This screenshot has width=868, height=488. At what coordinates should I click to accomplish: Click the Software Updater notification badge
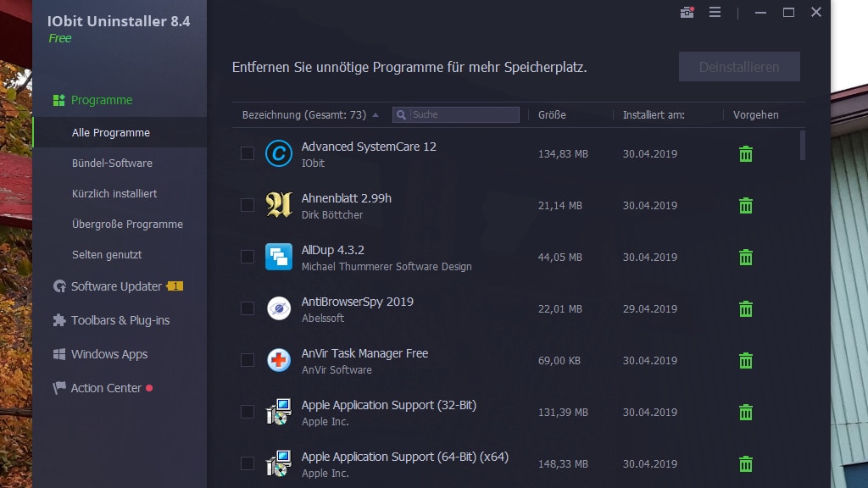pyautogui.click(x=175, y=286)
